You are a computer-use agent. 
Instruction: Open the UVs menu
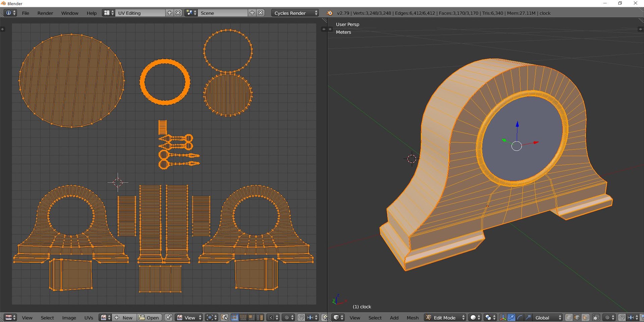pyautogui.click(x=89, y=318)
